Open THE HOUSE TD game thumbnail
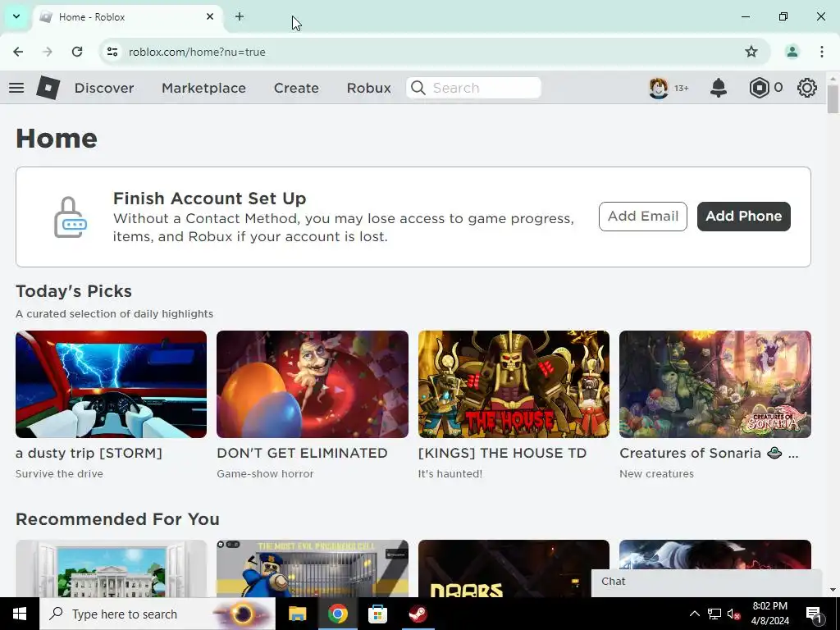840x630 pixels. coord(514,384)
